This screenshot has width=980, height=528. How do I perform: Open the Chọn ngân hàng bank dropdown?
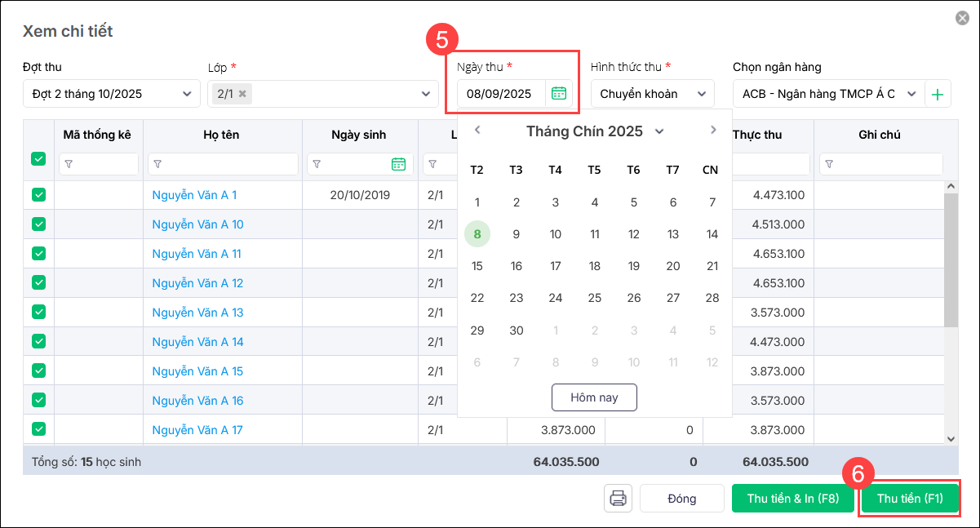(911, 94)
